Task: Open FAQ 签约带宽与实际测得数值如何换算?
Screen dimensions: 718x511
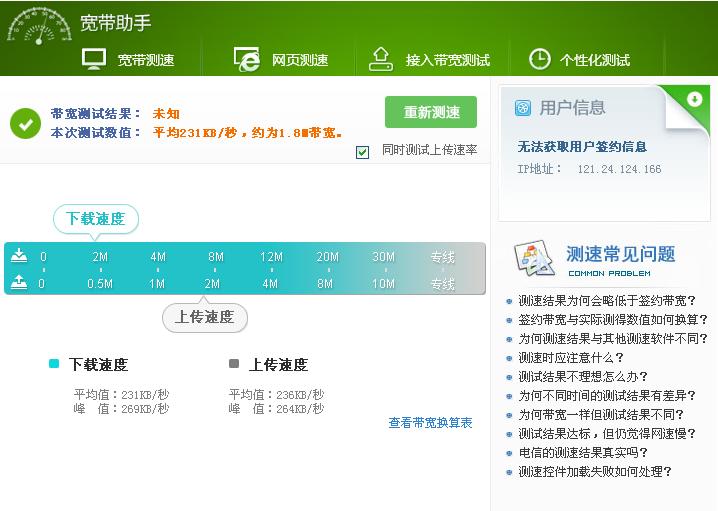Action: [x=613, y=320]
